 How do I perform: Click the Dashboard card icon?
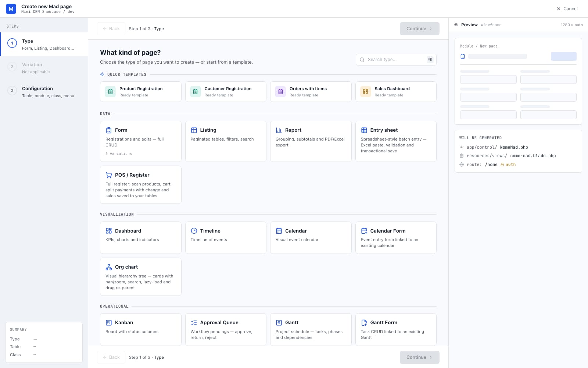tap(109, 231)
